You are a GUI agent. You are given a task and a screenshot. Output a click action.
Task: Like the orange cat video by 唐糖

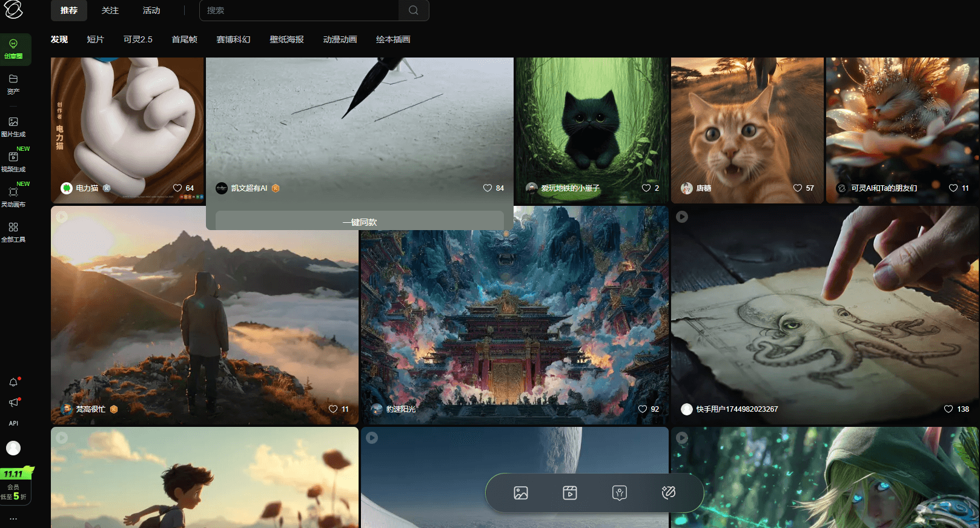(x=798, y=188)
